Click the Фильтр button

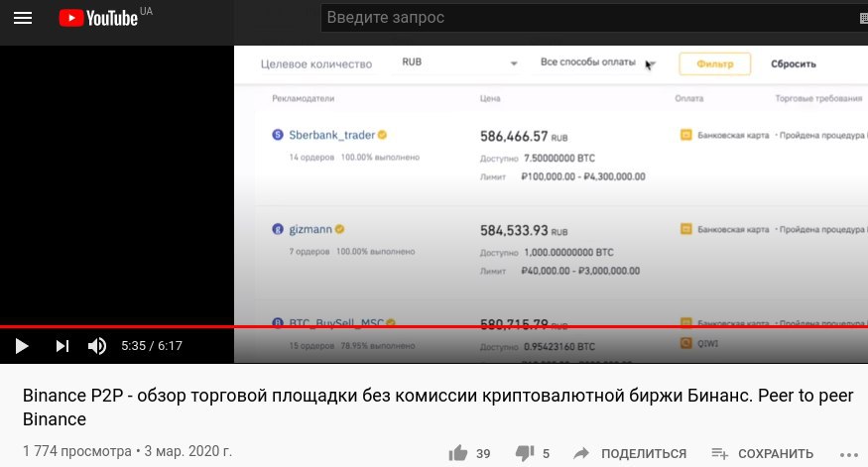(x=714, y=63)
